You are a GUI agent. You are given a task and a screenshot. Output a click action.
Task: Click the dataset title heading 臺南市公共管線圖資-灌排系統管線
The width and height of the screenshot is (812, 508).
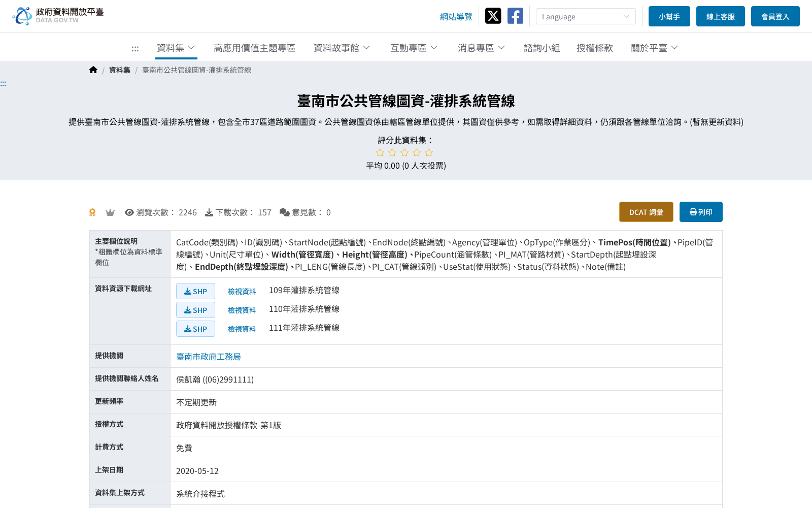pyautogui.click(x=406, y=101)
